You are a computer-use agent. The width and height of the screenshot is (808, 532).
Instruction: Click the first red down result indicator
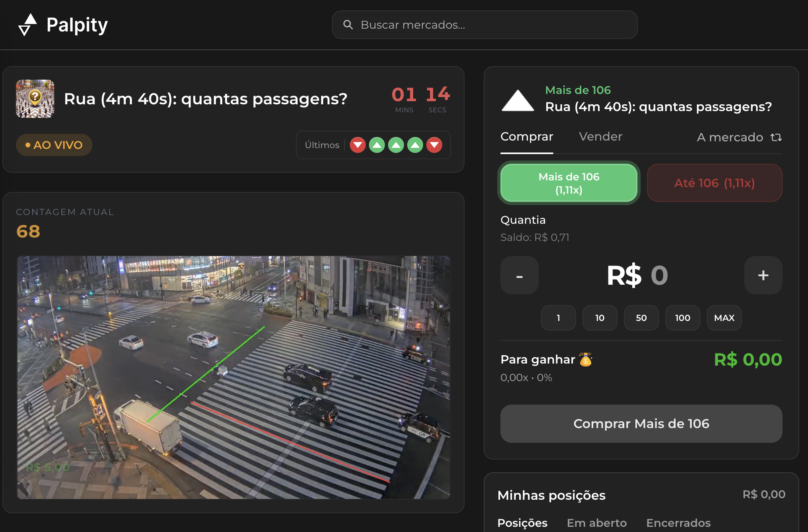tap(357, 145)
